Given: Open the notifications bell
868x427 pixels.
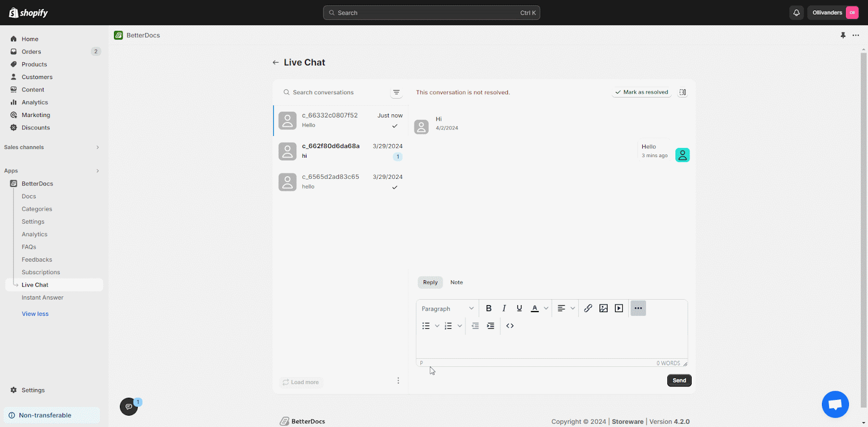Looking at the screenshot, I should pos(796,12).
